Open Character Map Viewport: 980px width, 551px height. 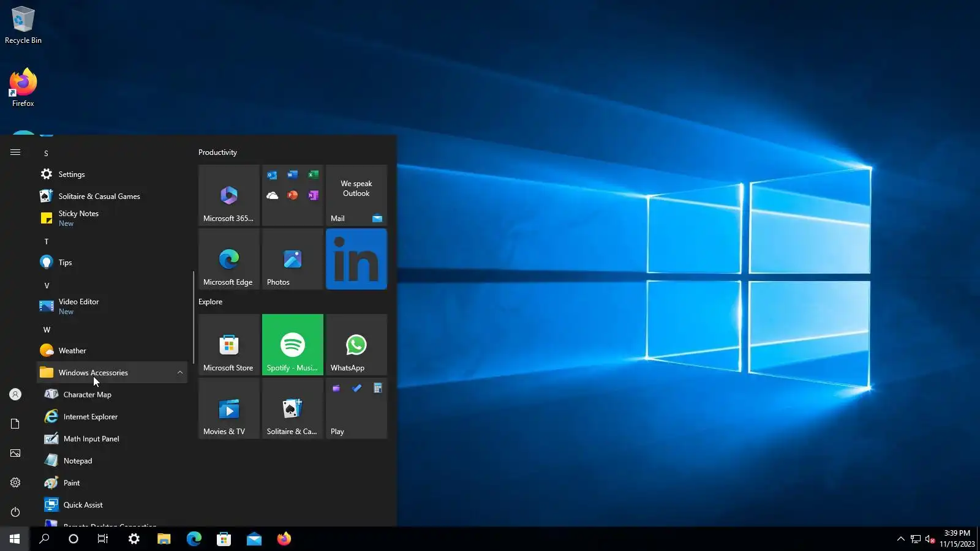[x=112, y=395]
